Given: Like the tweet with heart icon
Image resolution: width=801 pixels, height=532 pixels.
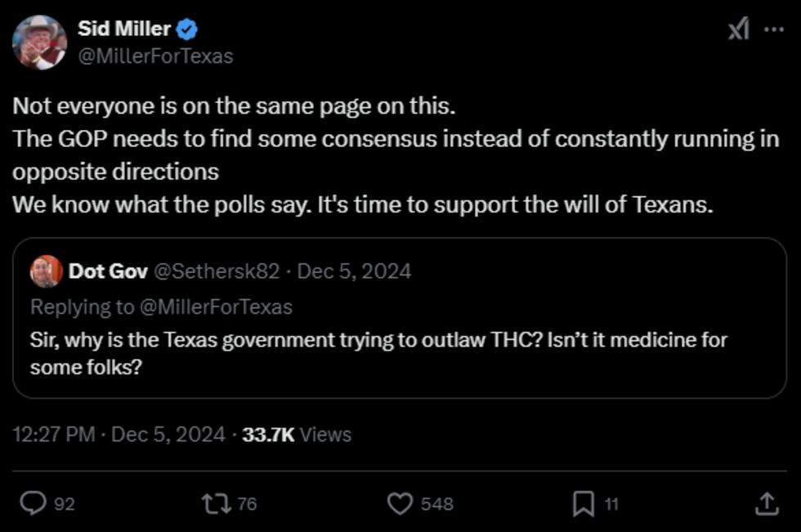Looking at the screenshot, I should 399,503.
